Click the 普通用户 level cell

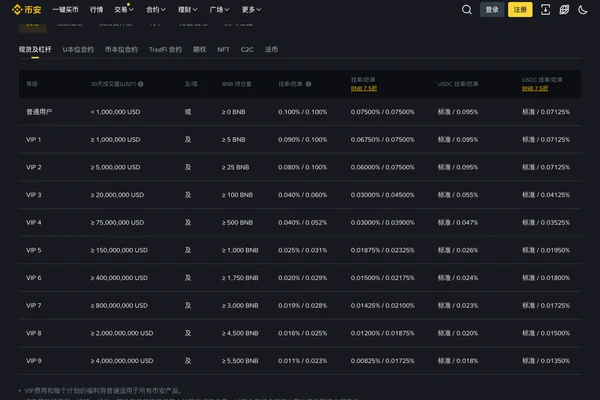39,112
